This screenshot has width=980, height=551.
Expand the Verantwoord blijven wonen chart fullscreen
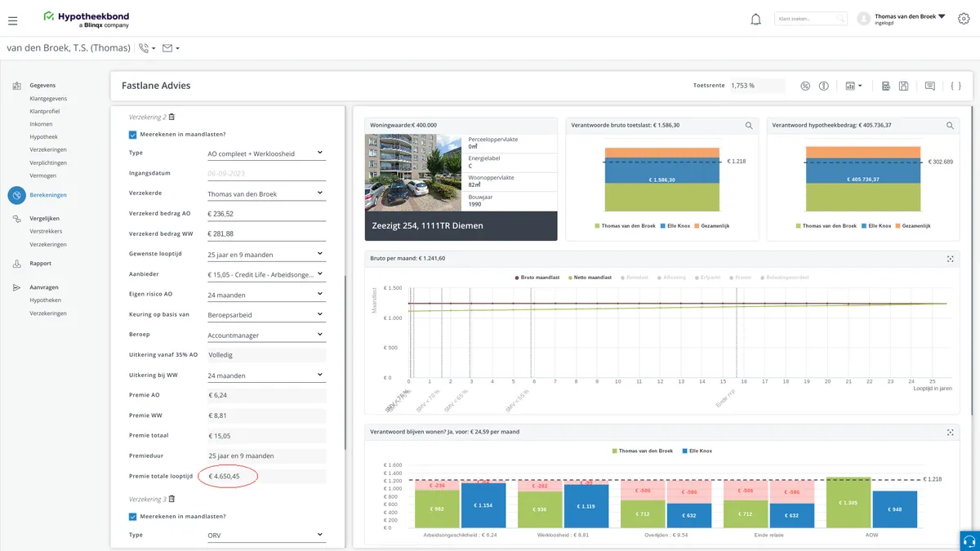pos(950,432)
